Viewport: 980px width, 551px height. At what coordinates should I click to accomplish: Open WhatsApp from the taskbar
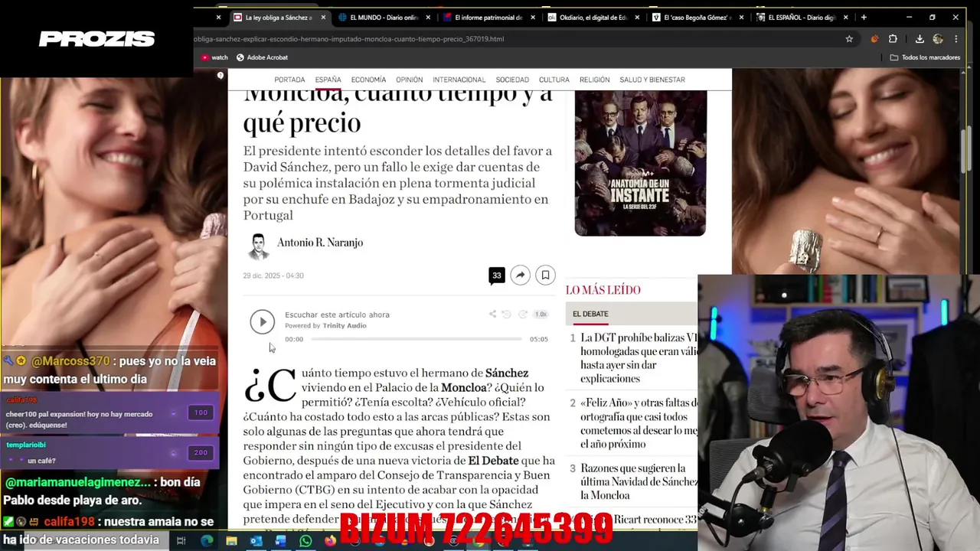(x=305, y=541)
